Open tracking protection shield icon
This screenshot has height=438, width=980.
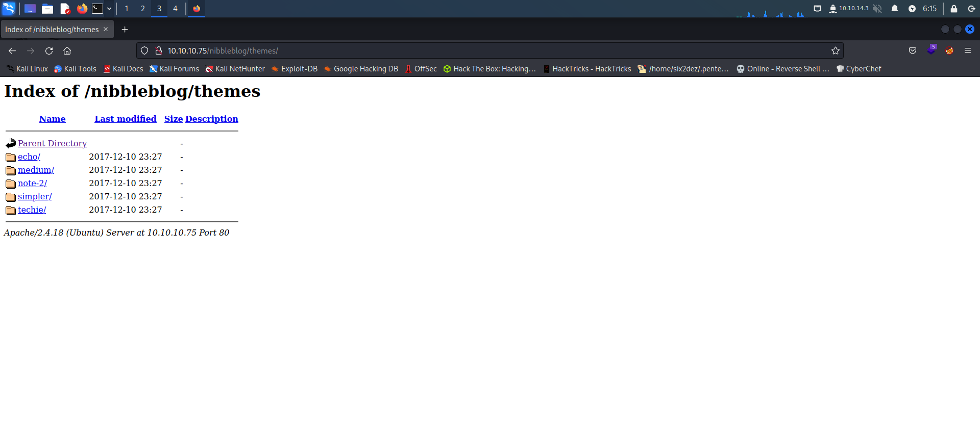pos(144,51)
